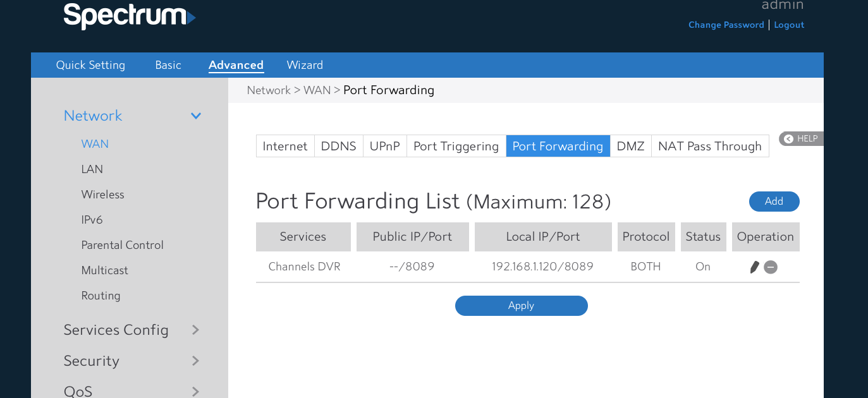Go to the DDNS tab
This screenshot has height=398, width=868.
coord(338,147)
